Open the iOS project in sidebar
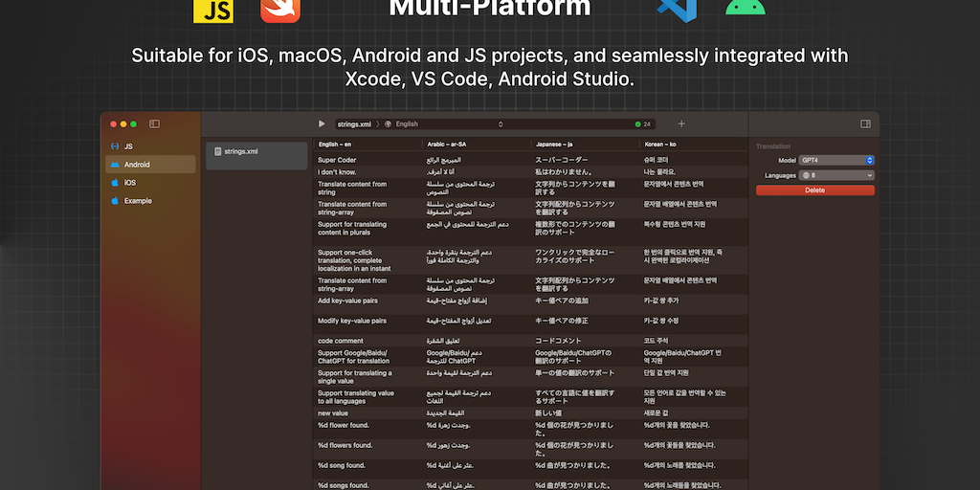980x490 pixels. pos(129,182)
